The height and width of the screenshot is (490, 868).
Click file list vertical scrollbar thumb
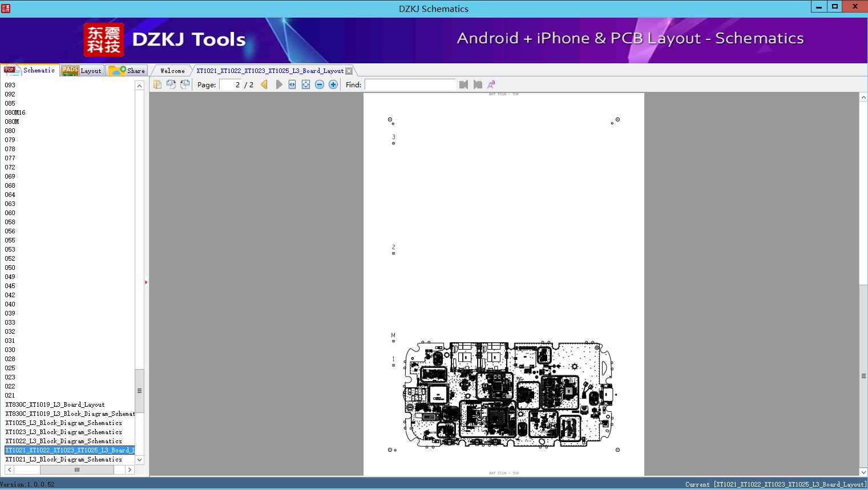(139, 391)
